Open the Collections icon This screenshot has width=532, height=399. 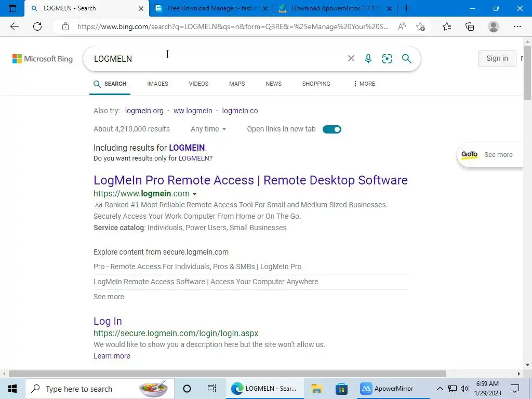coord(470,26)
